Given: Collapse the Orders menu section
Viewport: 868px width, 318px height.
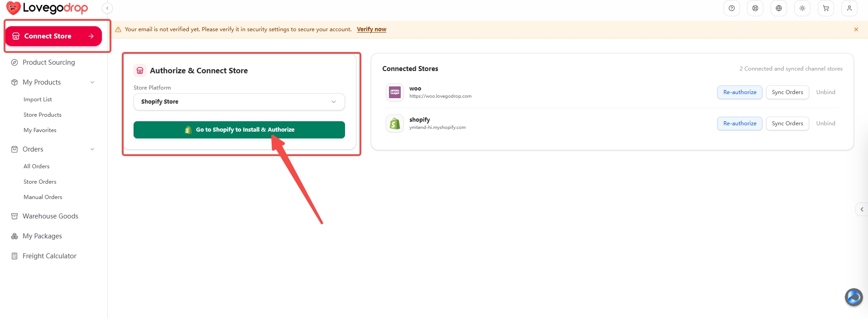Looking at the screenshot, I should coord(92,149).
